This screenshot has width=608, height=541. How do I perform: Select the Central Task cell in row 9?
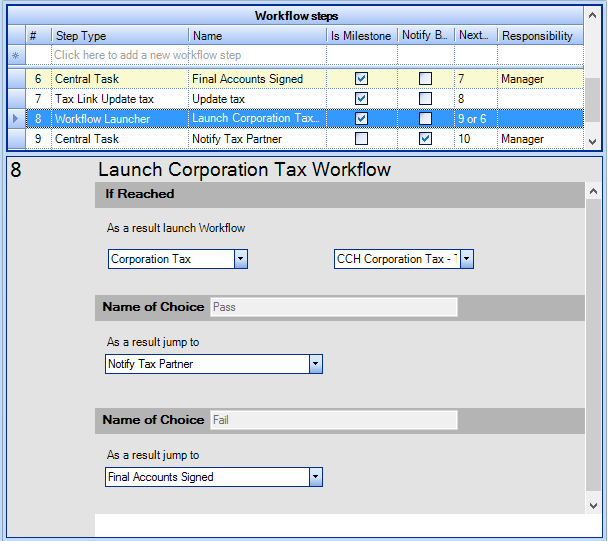pyautogui.click(x=120, y=138)
